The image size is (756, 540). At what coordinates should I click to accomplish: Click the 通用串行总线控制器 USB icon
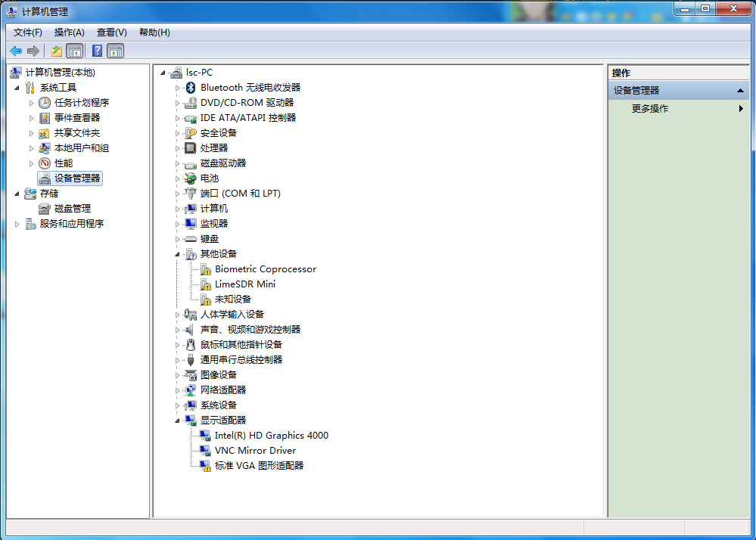191,360
